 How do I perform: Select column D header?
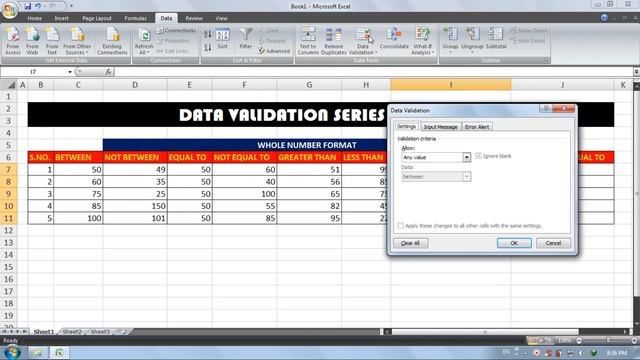(135, 85)
